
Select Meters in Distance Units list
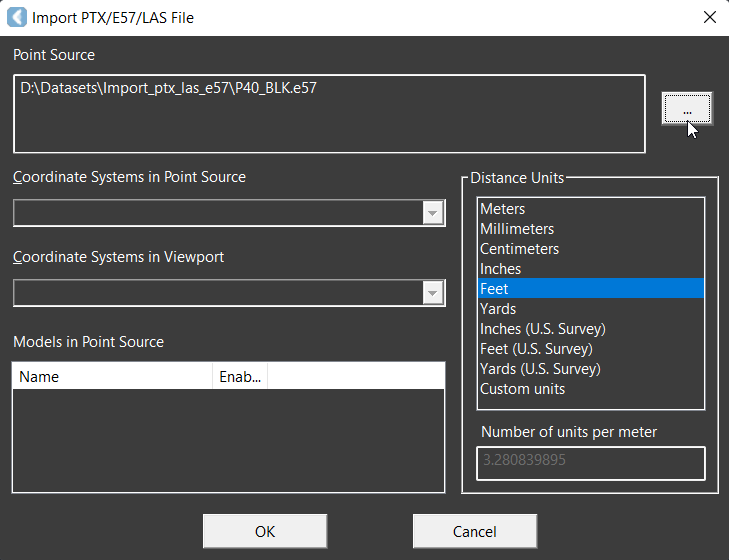coord(502,209)
